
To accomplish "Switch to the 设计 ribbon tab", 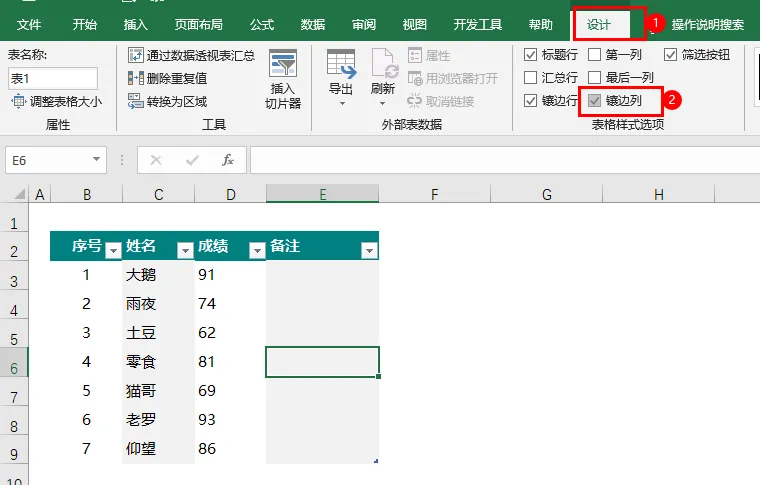I will 599,25.
